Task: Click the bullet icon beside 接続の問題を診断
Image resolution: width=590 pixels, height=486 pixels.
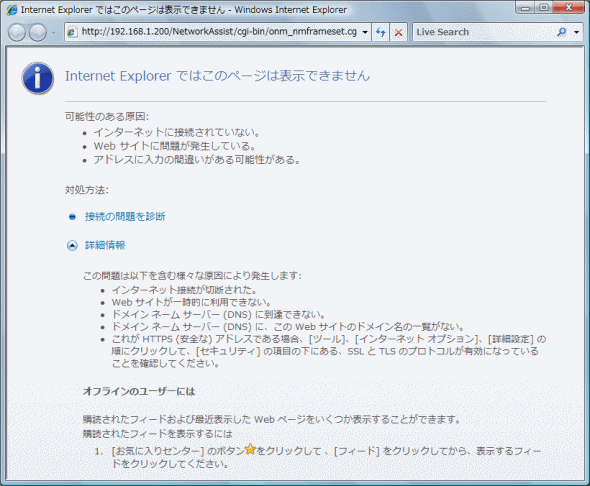Action: 72,217
